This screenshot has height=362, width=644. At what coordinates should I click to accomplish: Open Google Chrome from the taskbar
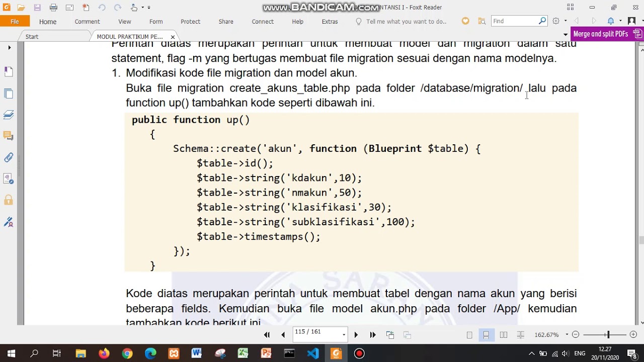pos(127,353)
